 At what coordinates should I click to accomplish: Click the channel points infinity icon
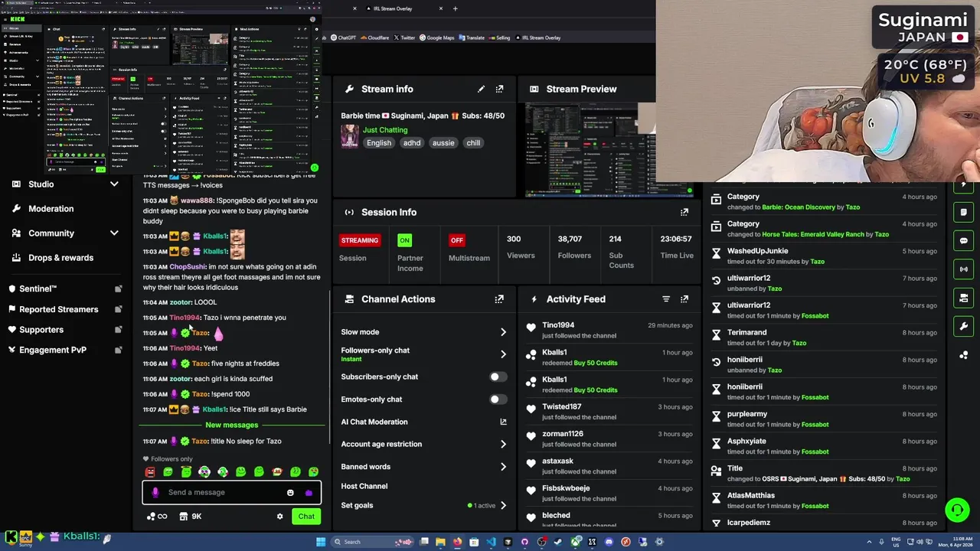[157, 517]
